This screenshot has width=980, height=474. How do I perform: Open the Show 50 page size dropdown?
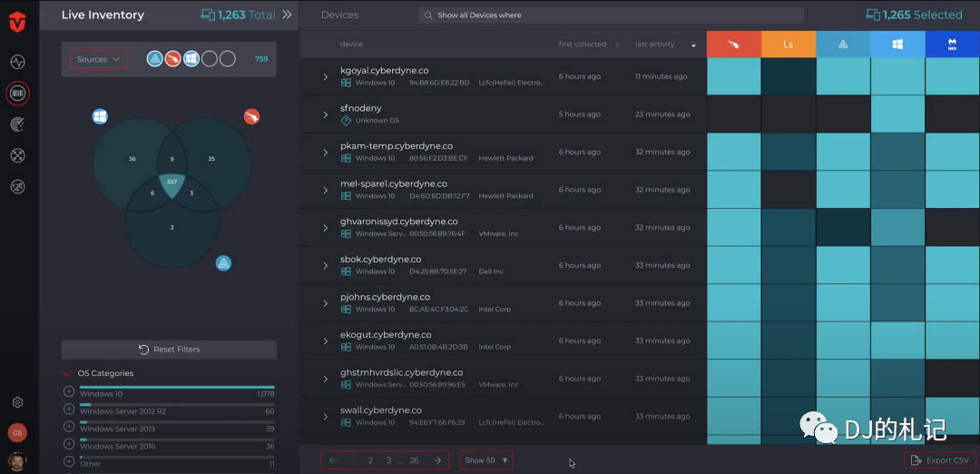click(486, 460)
